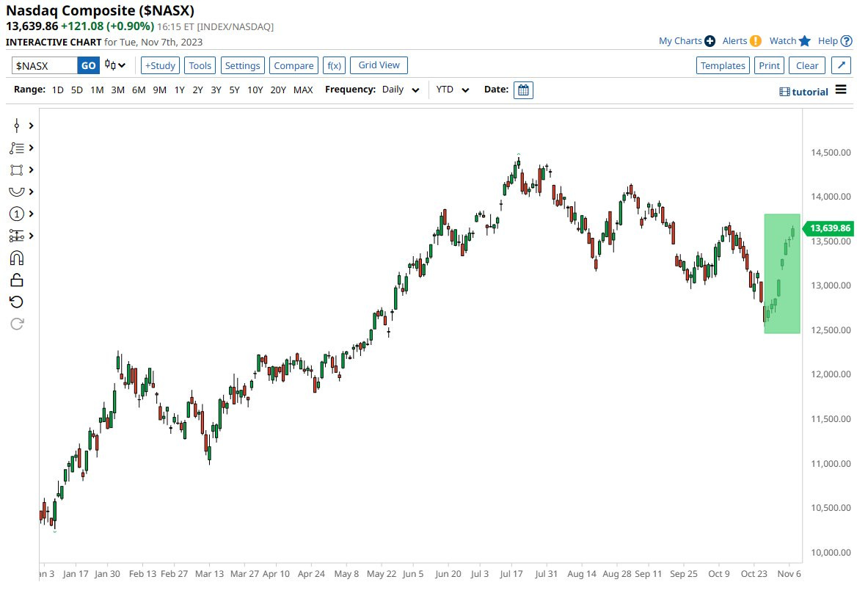Screen dimensions: 868x596
Task: Click the Help question mark icon
Action: coord(847,41)
